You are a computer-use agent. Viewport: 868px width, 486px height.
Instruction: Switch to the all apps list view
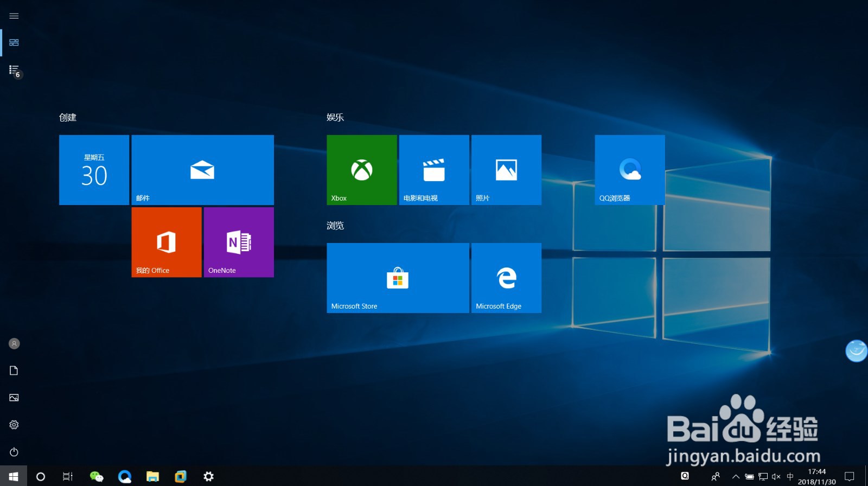click(14, 70)
